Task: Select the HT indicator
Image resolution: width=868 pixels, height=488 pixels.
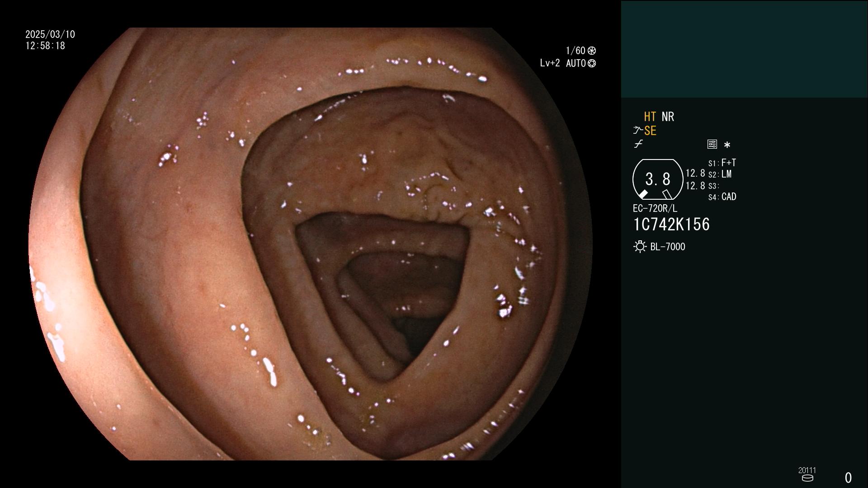Action: click(x=650, y=117)
